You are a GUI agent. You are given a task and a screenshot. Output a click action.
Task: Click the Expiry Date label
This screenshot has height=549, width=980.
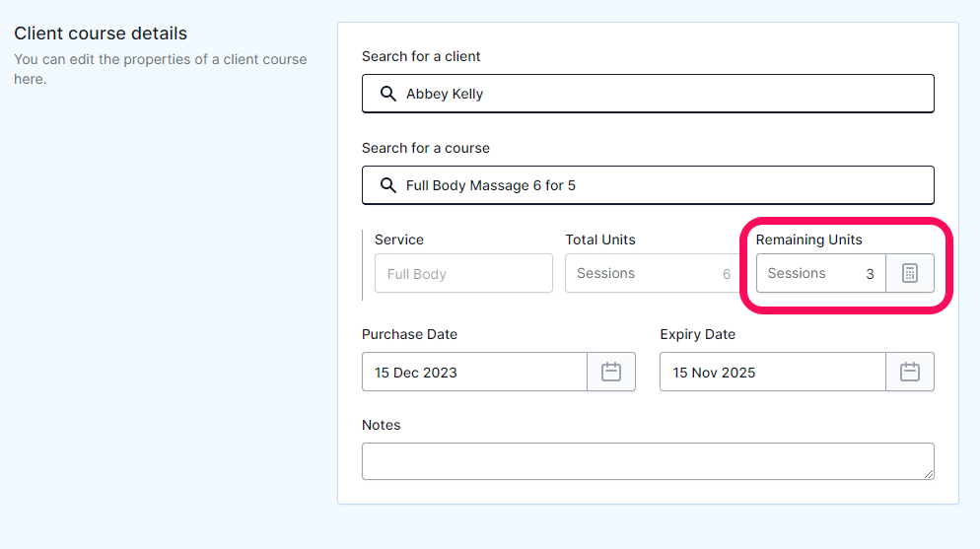pos(697,334)
